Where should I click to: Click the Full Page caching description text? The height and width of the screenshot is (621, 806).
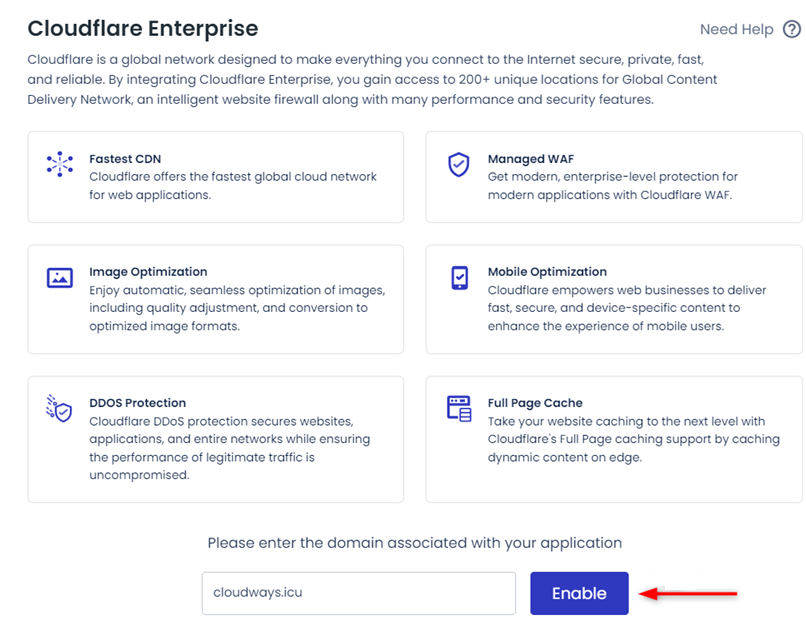[x=633, y=440]
